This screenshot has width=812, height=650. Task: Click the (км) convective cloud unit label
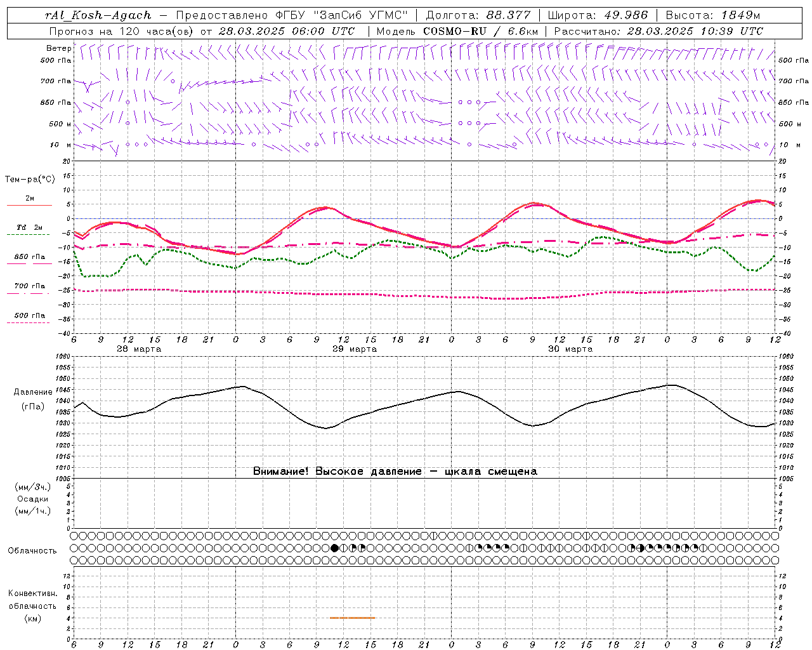[32, 618]
